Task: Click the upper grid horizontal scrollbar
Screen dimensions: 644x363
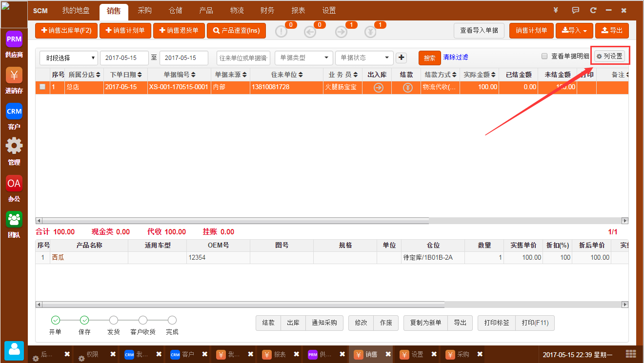Action: point(234,221)
